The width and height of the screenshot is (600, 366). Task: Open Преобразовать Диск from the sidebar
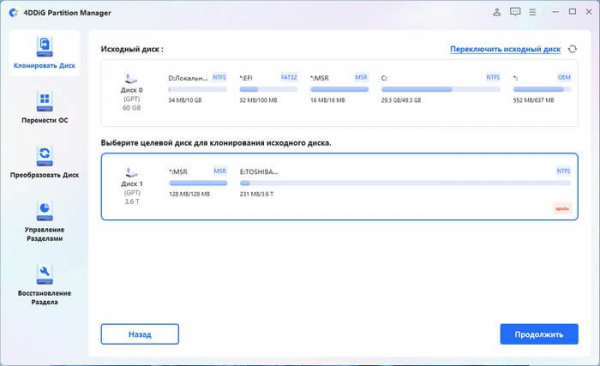pos(44,162)
